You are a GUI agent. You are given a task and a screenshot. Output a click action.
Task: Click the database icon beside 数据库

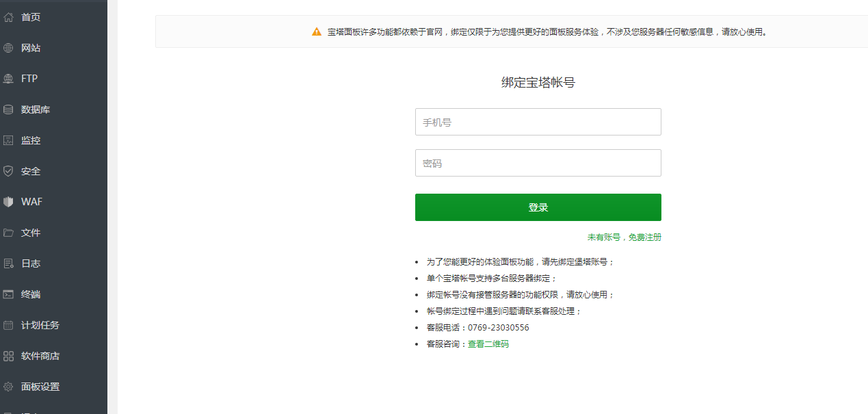click(8, 109)
